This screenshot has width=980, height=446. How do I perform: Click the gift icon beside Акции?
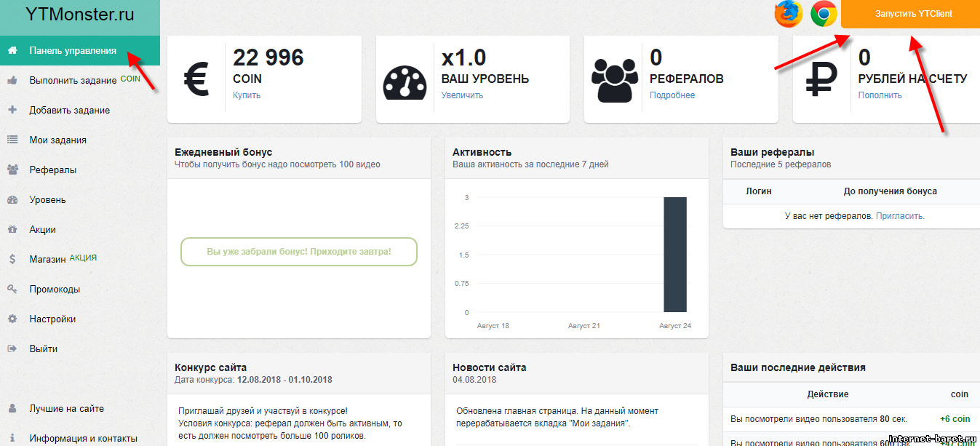tap(12, 229)
